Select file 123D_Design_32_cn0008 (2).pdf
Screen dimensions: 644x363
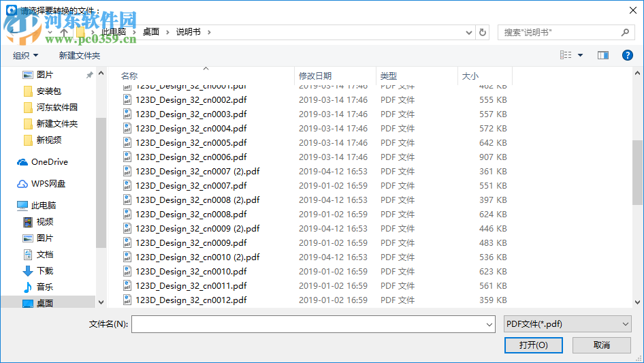pos(197,200)
